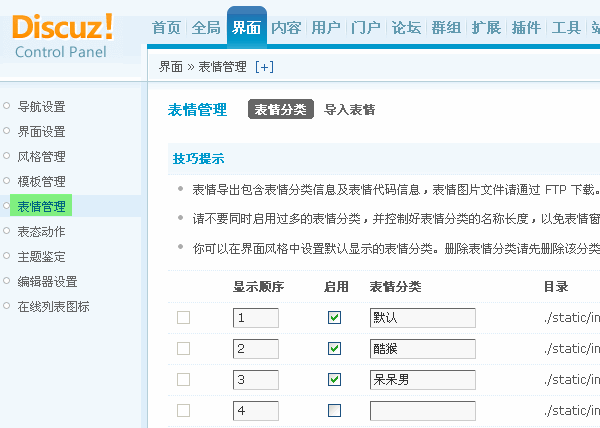Screen dimensions: 600x428
Task: Go to the 用户 menu
Action: point(326,28)
